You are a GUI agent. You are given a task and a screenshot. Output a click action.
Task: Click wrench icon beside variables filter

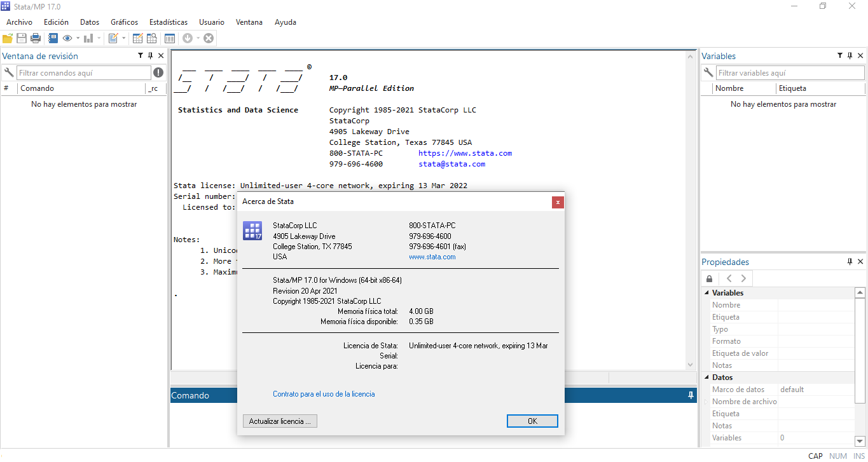708,72
